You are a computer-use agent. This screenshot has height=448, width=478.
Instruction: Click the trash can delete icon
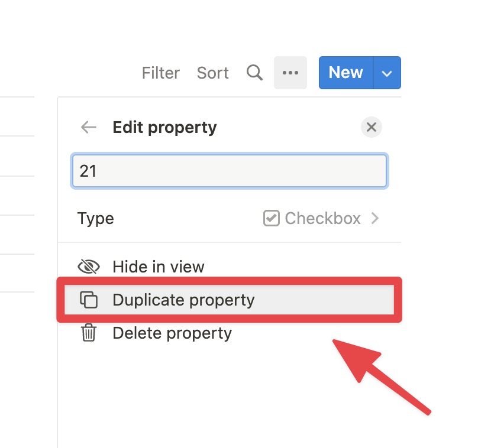(89, 333)
